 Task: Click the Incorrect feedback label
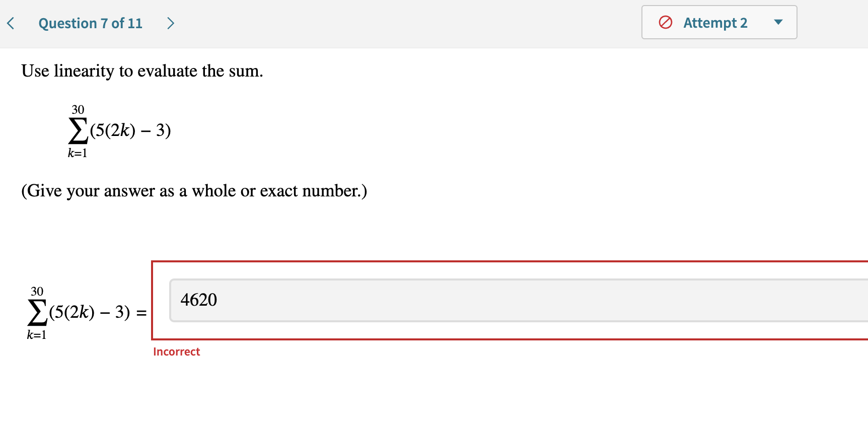pyautogui.click(x=176, y=351)
